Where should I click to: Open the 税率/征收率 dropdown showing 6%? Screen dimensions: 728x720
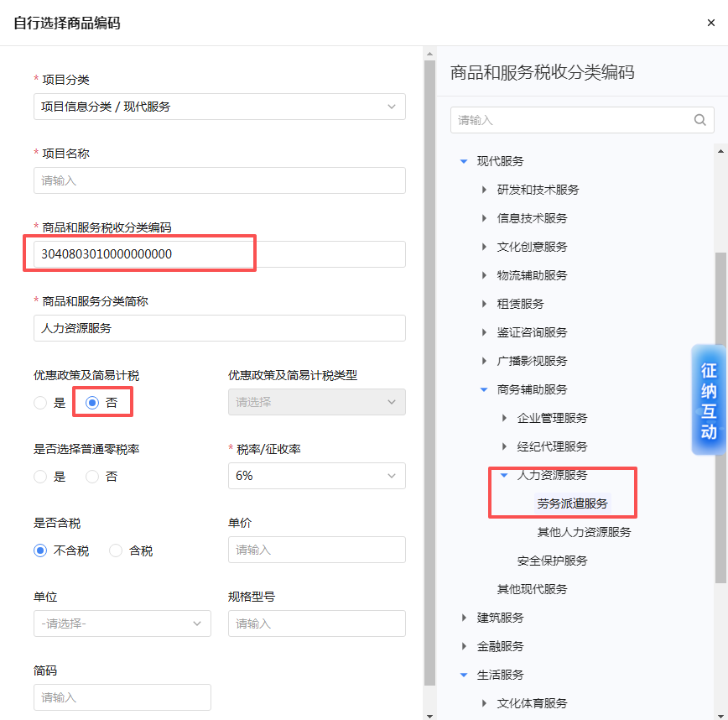pyautogui.click(x=316, y=476)
